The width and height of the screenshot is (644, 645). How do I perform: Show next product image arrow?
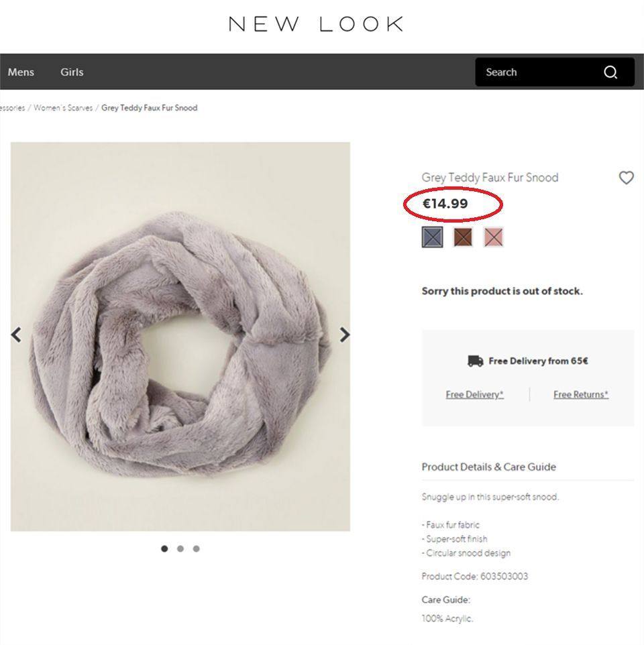pyautogui.click(x=344, y=335)
